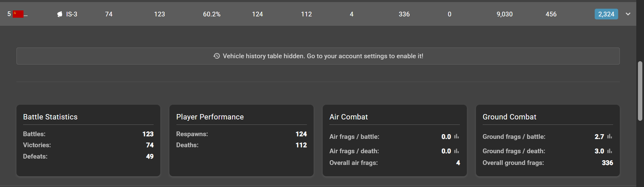This screenshot has width=644, height=187.
Task: Select the IS-3 vehicle name
Action: (71, 14)
